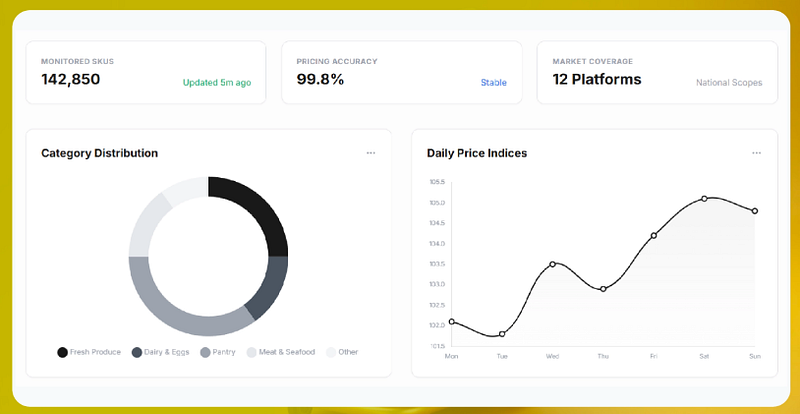The height and width of the screenshot is (414, 800).
Task: Toggle the Other legend entry
Action: point(342,352)
